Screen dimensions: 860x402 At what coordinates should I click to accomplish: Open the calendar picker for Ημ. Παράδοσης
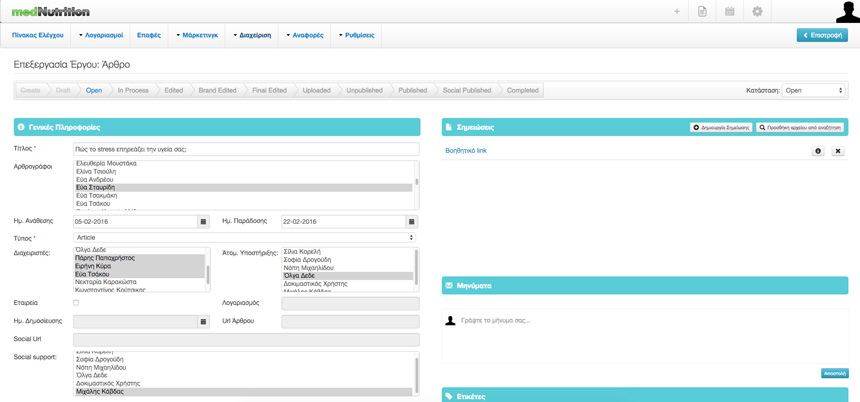click(x=412, y=222)
